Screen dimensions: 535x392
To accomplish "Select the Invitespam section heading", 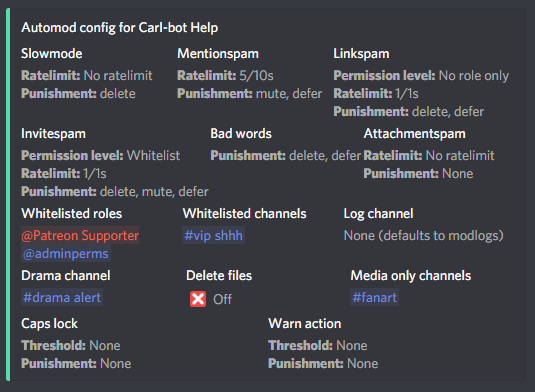I will (x=53, y=133).
